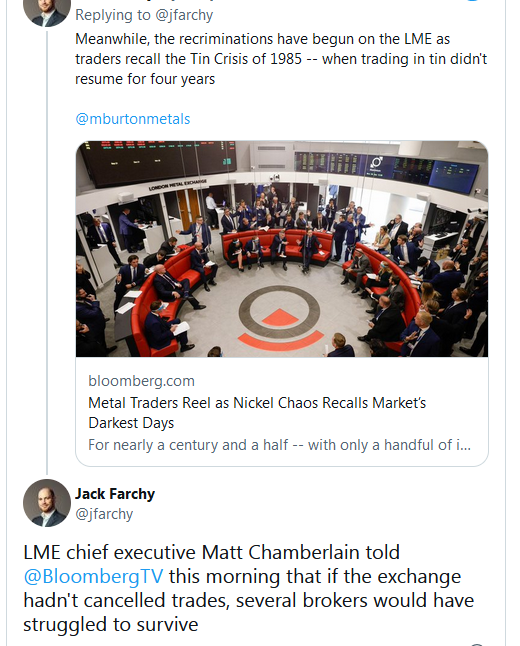520x646 pixels.
Task: Open the @jfarchy handle under Jack Farchy
Action: [x=104, y=514]
